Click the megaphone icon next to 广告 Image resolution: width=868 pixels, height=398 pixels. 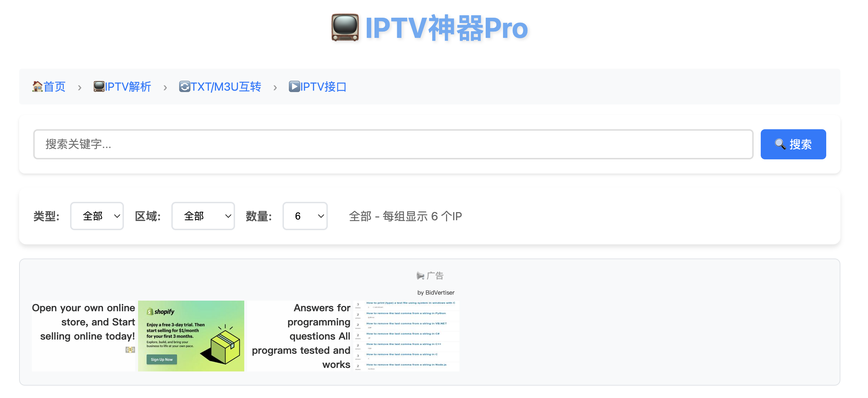tap(420, 275)
